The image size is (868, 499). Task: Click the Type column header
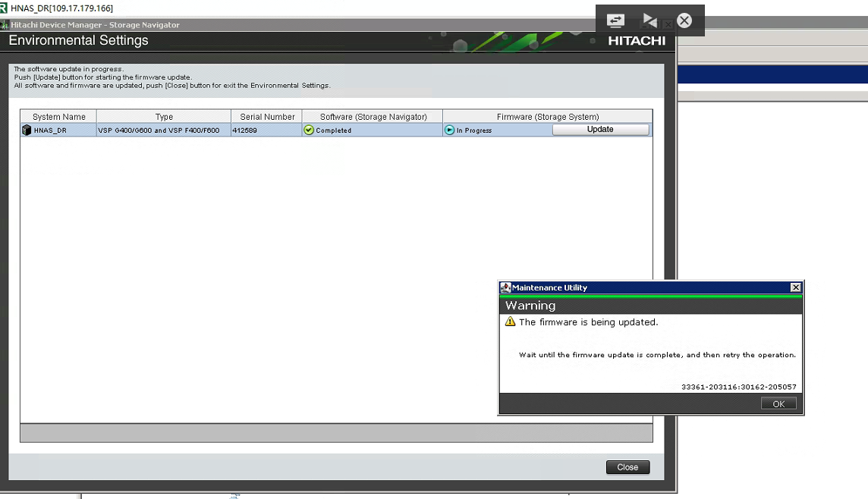tap(164, 117)
